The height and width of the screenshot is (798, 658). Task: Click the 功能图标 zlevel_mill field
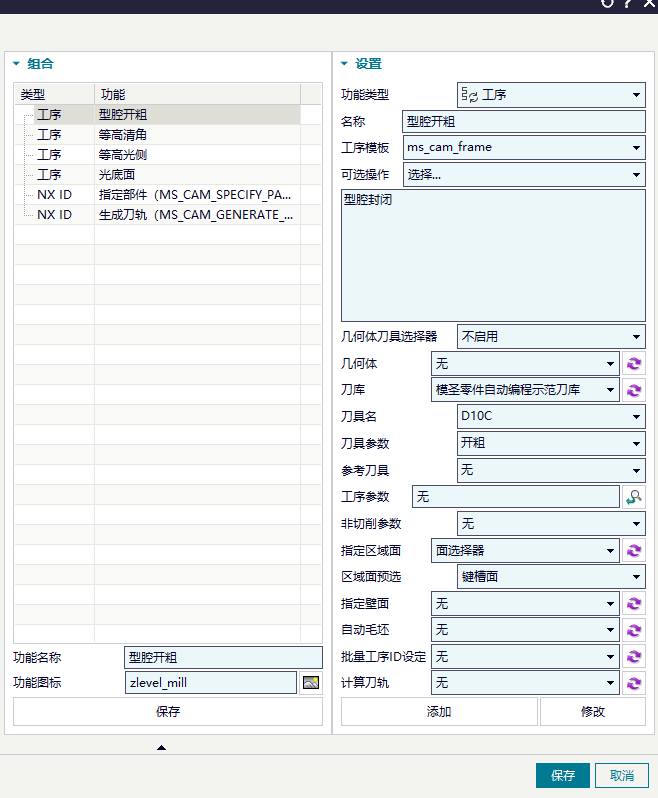pos(211,682)
